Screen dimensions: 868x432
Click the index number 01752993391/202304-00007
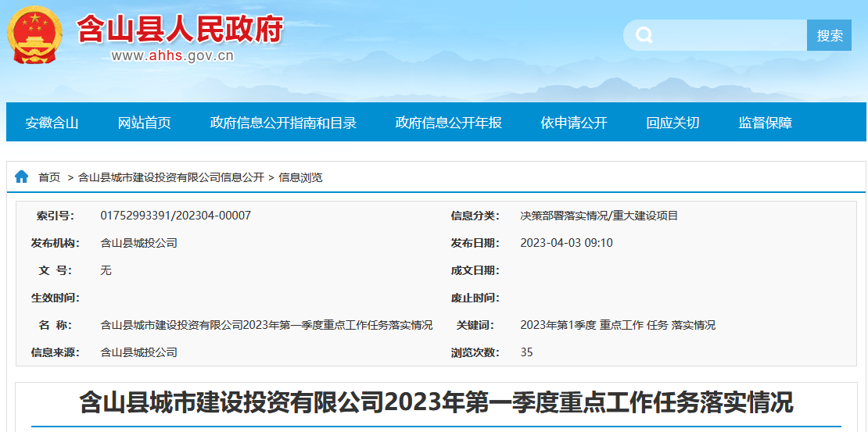[x=176, y=216]
